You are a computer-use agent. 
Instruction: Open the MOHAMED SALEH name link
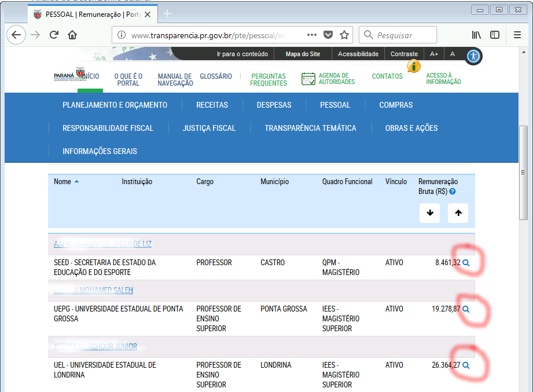tap(93, 290)
